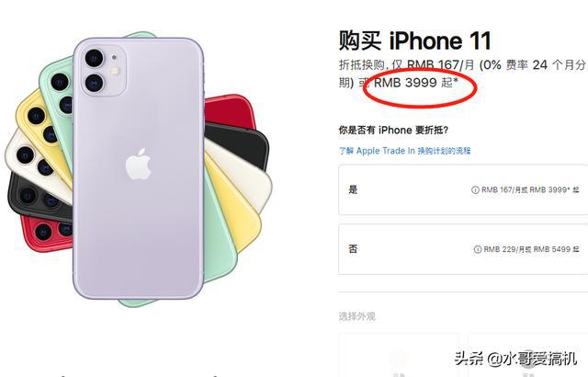Click the purple iPhone camera module

104,71
